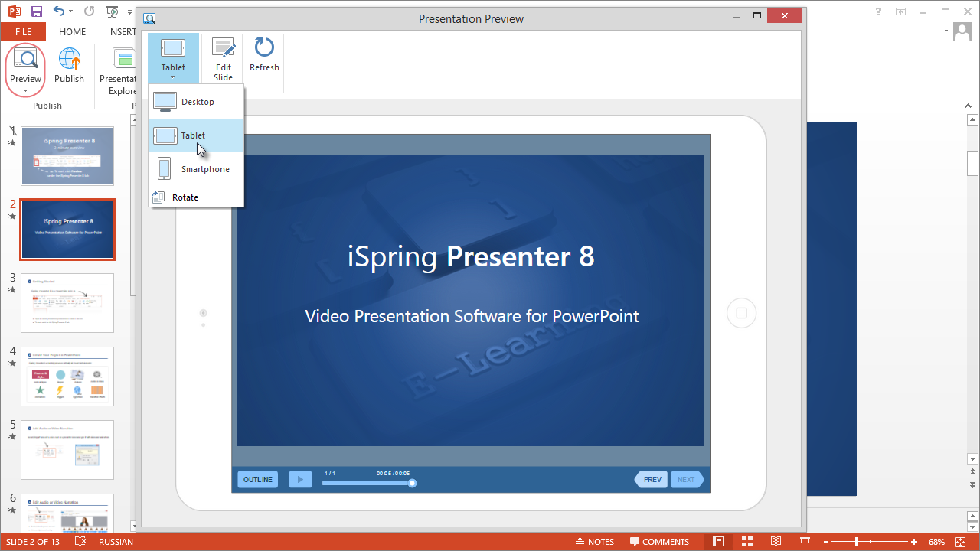The height and width of the screenshot is (551, 980).
Task: Open account dropdown arrow near user picture
Action: pyautogui.click(x=947, y=32)
